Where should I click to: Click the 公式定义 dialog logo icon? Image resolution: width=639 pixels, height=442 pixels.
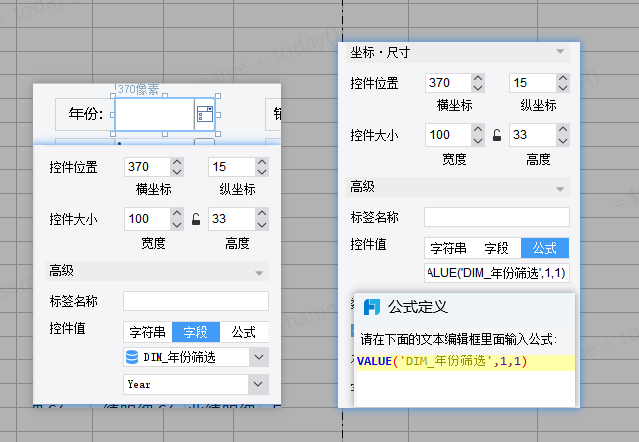click(372, 307)
